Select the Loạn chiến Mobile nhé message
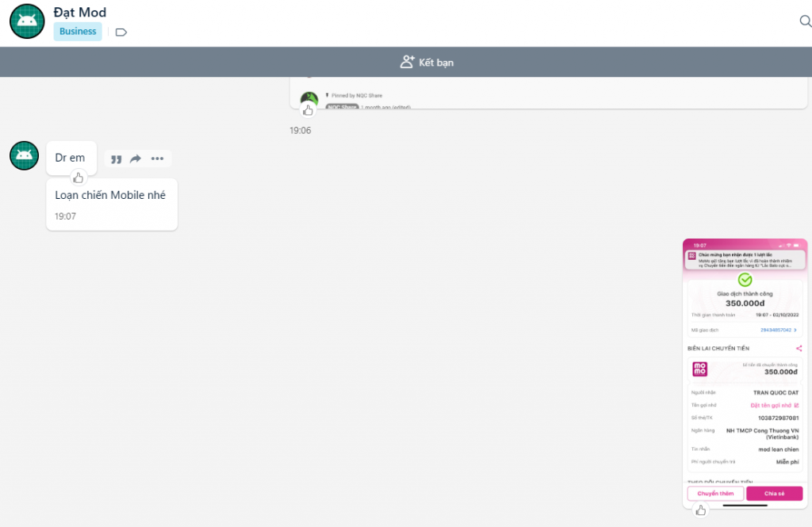 [111, 196]
